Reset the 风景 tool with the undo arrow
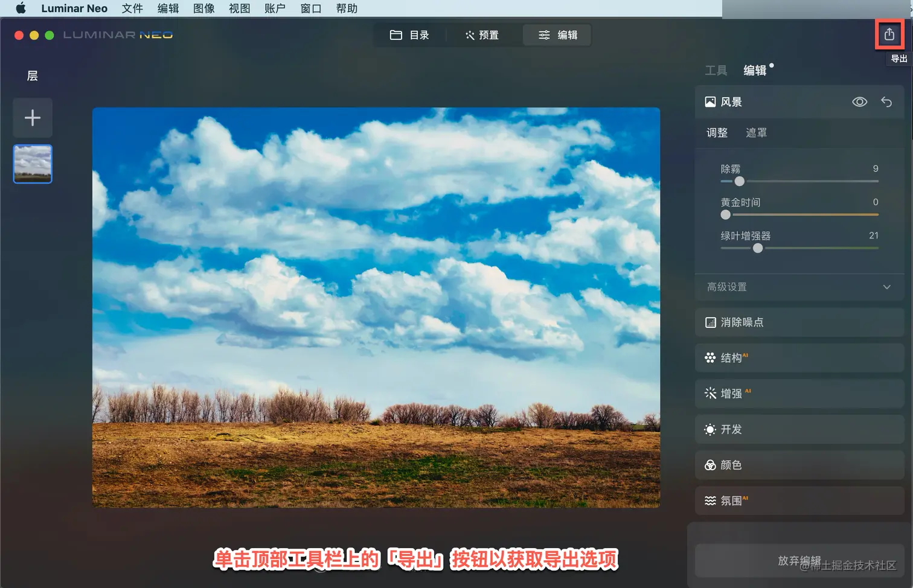The image size is (913, 588). tap(886, 102)
